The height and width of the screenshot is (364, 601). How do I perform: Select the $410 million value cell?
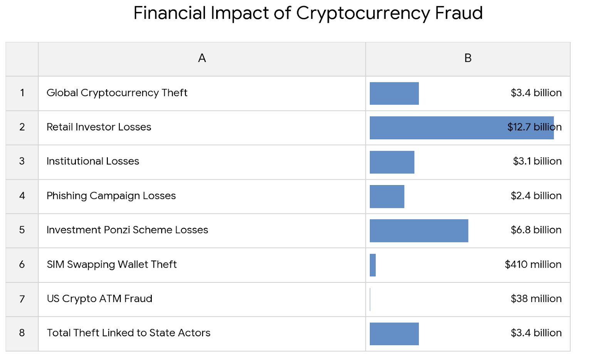(533, 265)
